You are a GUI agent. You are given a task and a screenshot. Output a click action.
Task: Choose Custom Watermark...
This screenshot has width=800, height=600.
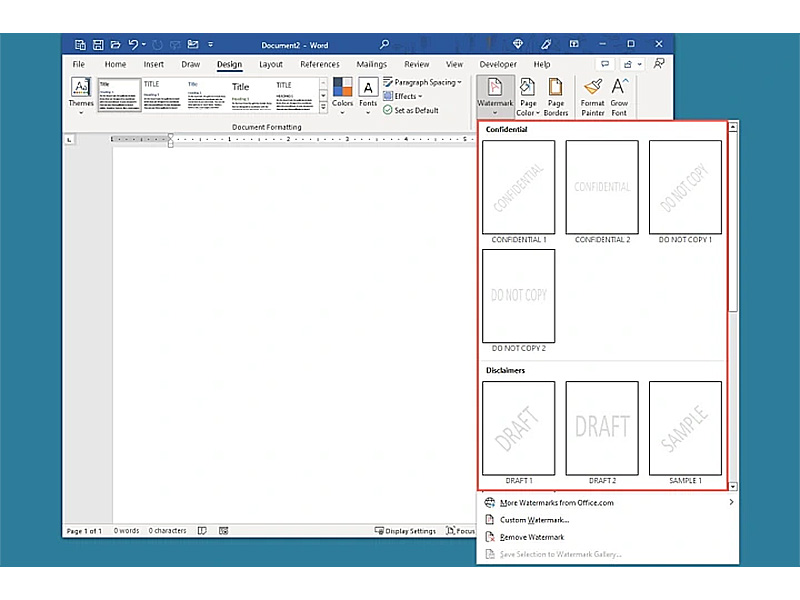coord(608,520)
